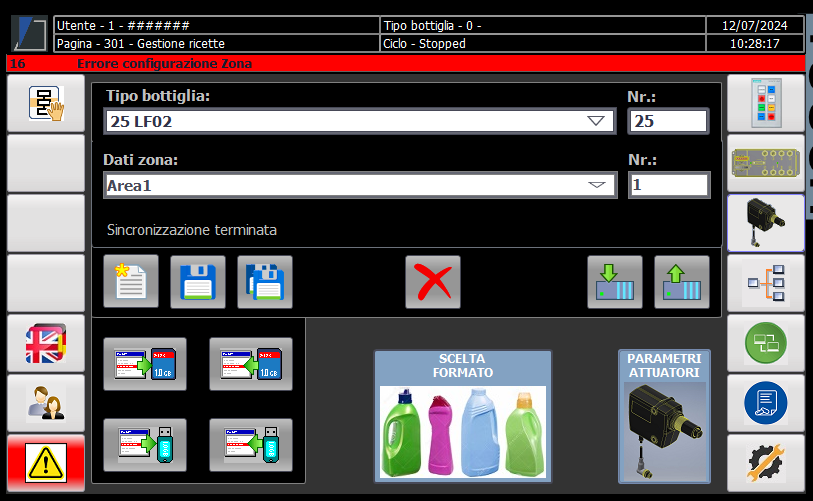This screenshot has height=501, width=813.
Task: Save recipe with single floppy disk icon
Action: click(198, 282)
